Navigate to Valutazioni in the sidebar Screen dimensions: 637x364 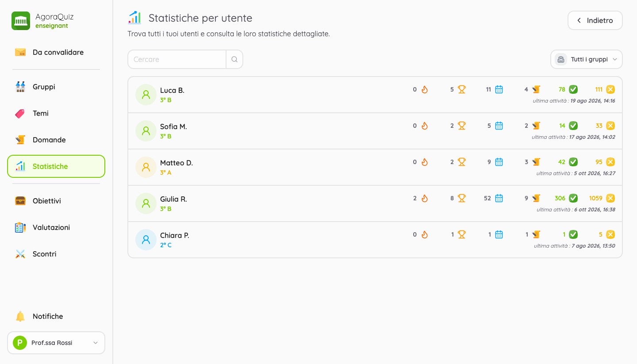[x=56, y=227]
